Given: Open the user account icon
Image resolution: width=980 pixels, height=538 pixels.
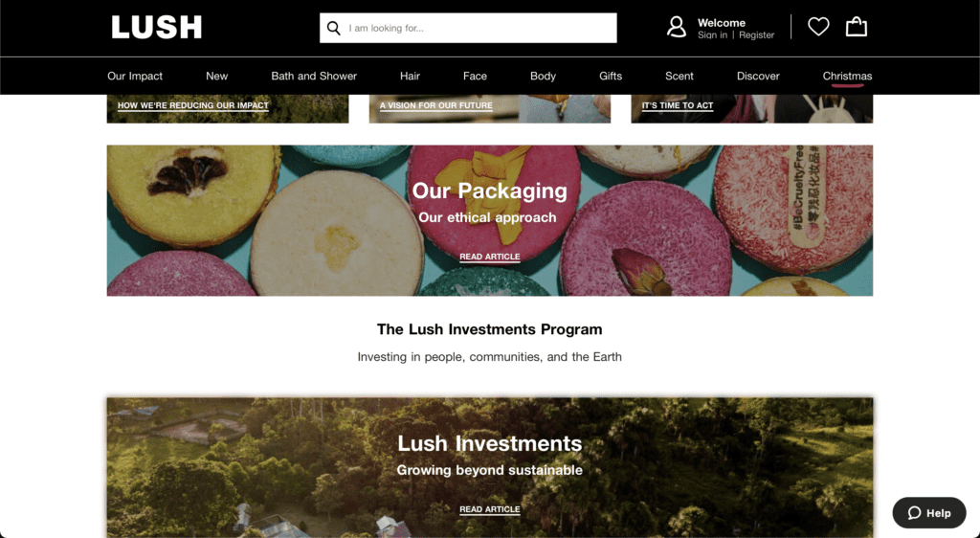Looking at the screenshot, I should click(677, 28).
